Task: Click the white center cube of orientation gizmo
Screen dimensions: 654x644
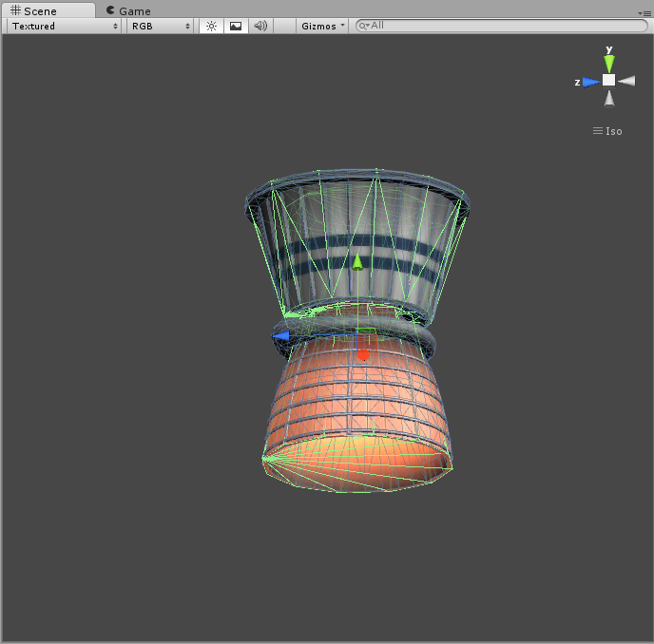Action: click(x=608, y=80)
